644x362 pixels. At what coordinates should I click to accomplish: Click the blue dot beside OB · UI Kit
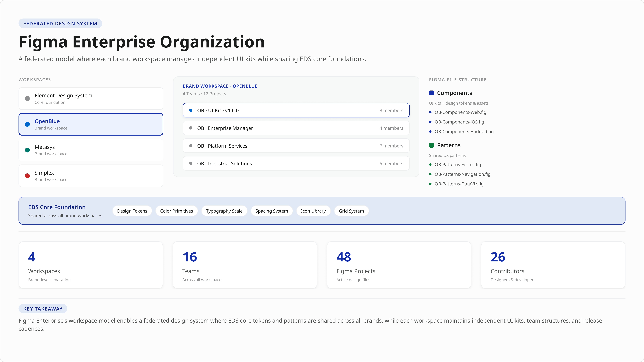[x=191, y=110]
